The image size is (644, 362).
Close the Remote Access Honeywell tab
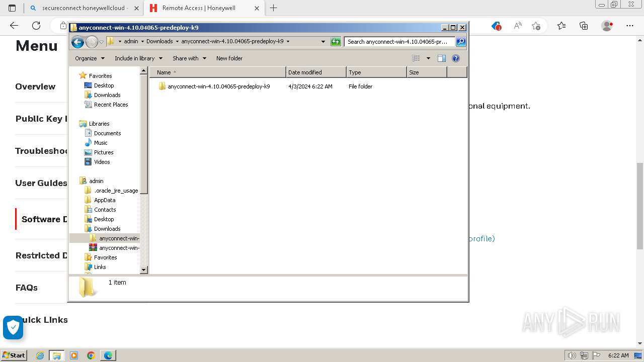(x=257, y=8)
